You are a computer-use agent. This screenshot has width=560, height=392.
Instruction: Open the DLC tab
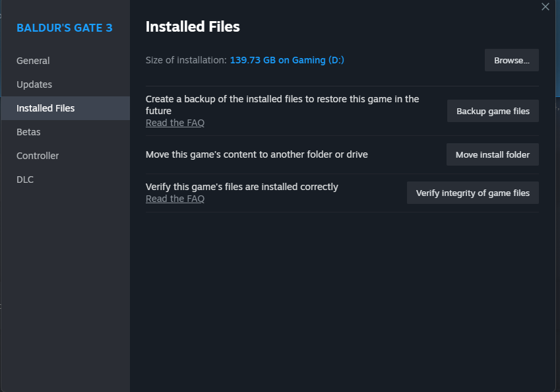click(25, 179)
